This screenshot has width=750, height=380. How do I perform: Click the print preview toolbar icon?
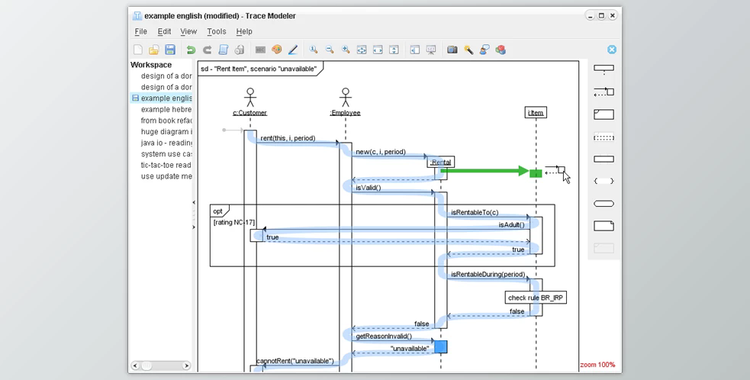(x=239, y=50)
